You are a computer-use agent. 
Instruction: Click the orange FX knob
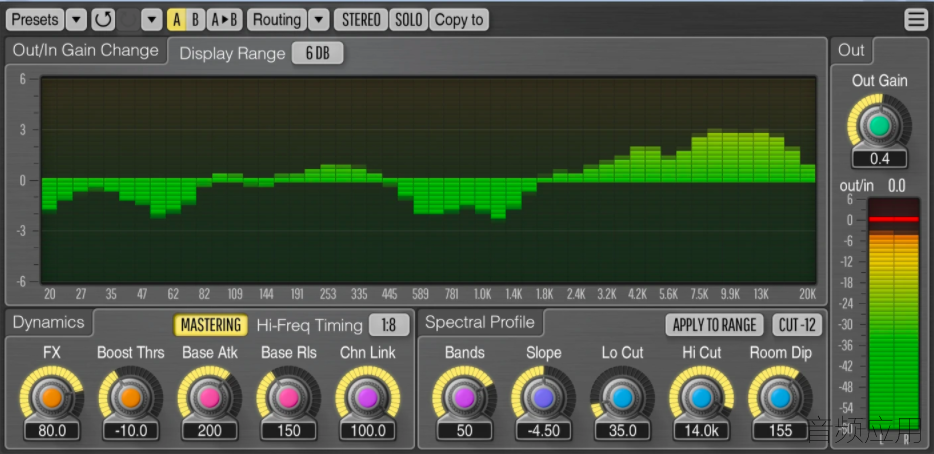click(x=52, y=397)
